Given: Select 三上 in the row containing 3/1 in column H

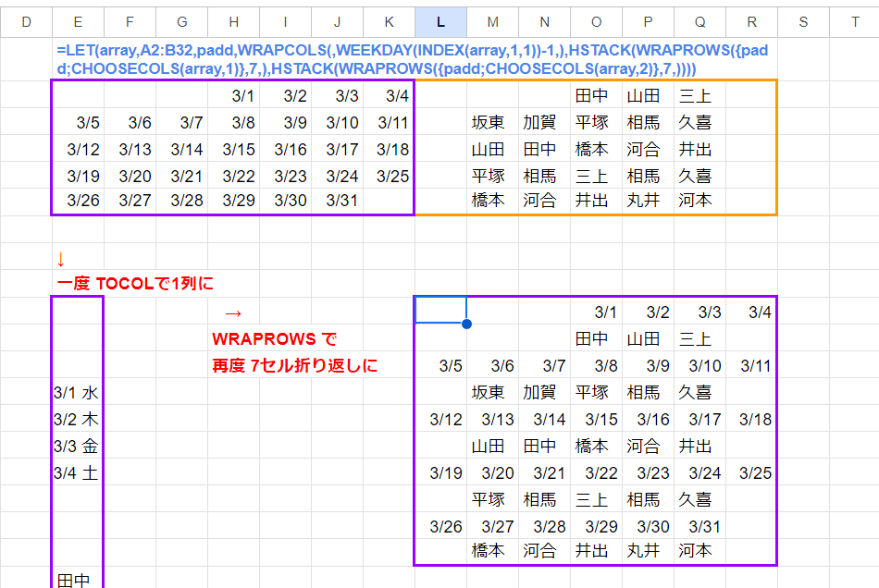Looking at the screenshot, I should tap(700, 96).
